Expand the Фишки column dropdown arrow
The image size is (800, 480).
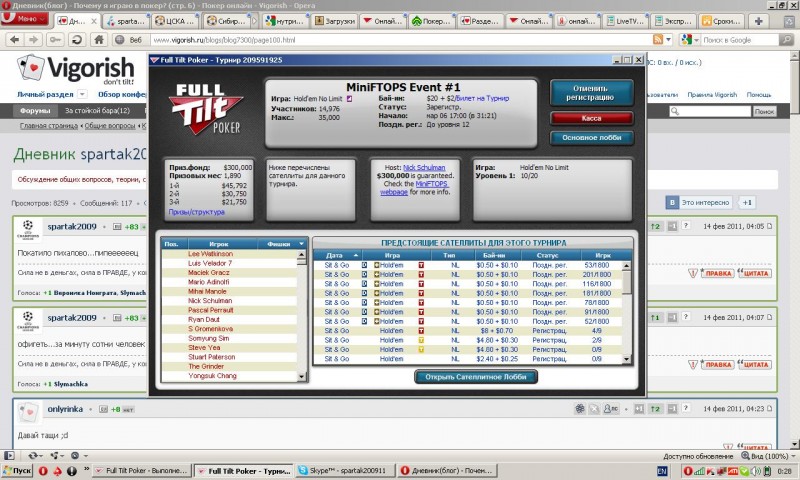(302, 244)
